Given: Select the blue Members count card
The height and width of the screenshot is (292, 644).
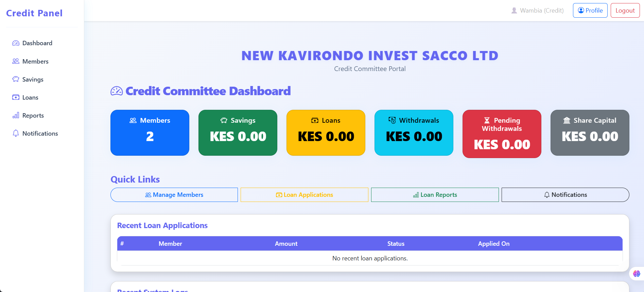Looking at the screenshot, I should pos(150,133).
